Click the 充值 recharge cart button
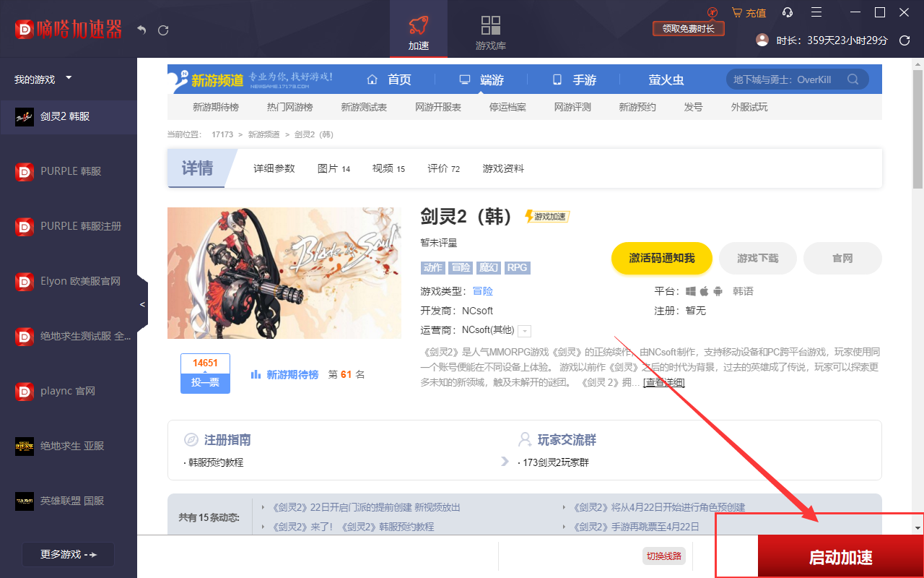 tap(749, 12)
